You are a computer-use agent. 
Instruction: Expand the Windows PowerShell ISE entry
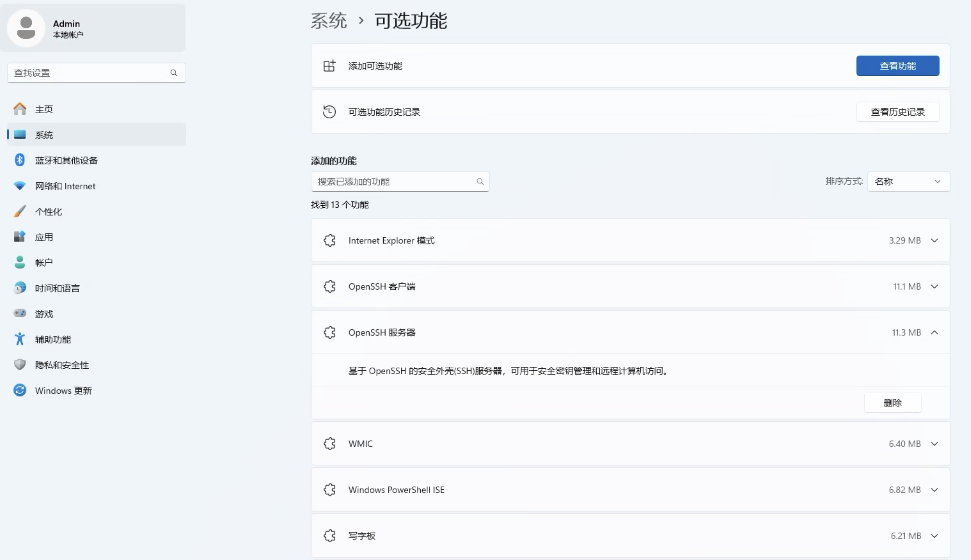[934, 490]
